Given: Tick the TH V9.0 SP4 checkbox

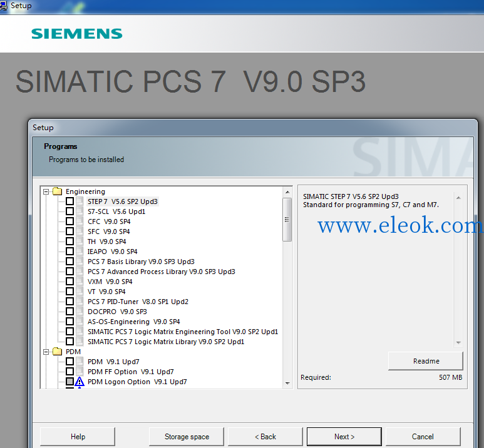Looking at the screenshot, I should click(x=70, y=242).
